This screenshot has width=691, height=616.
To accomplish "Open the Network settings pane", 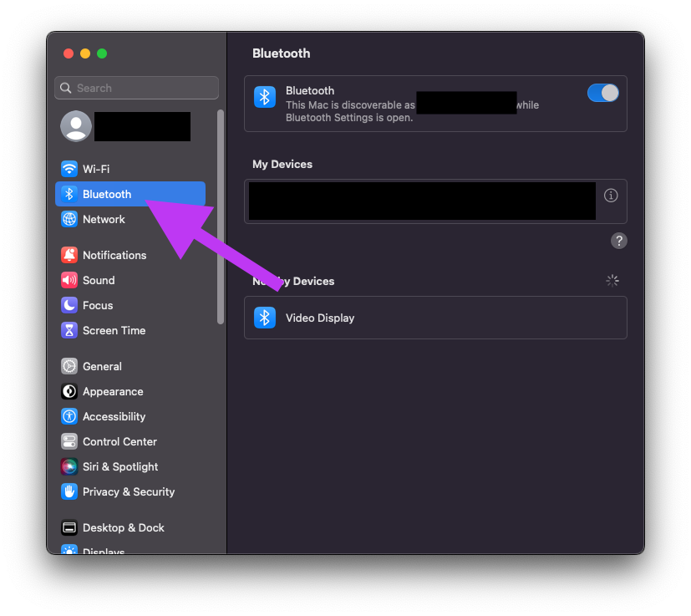I will [130, 219].
